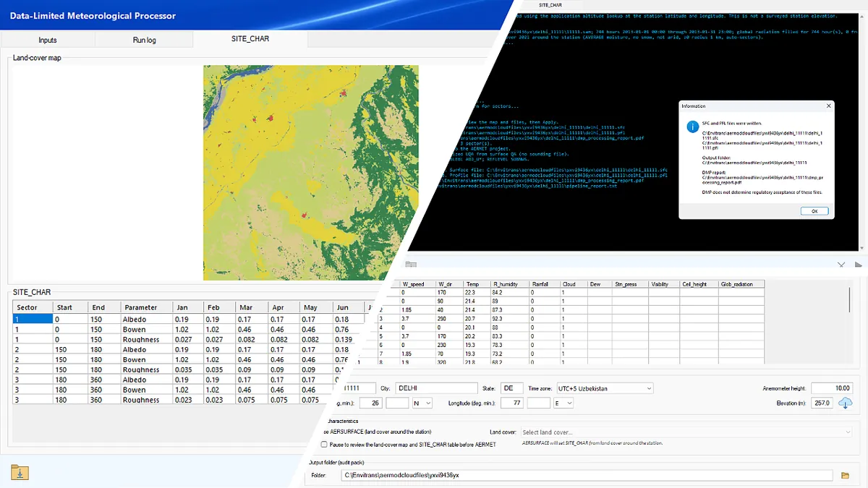Click the End column header
This screenshot has width=868, height=488.
pos(103,307)
